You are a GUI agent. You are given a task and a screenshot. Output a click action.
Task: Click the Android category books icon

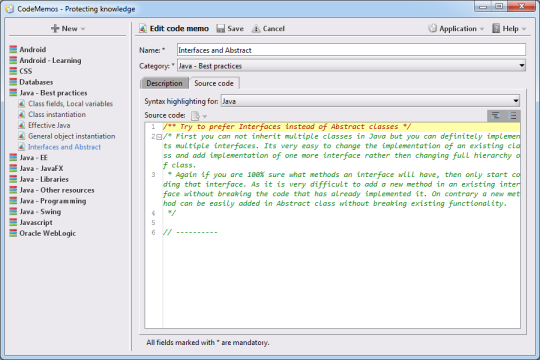coord(13,49)
